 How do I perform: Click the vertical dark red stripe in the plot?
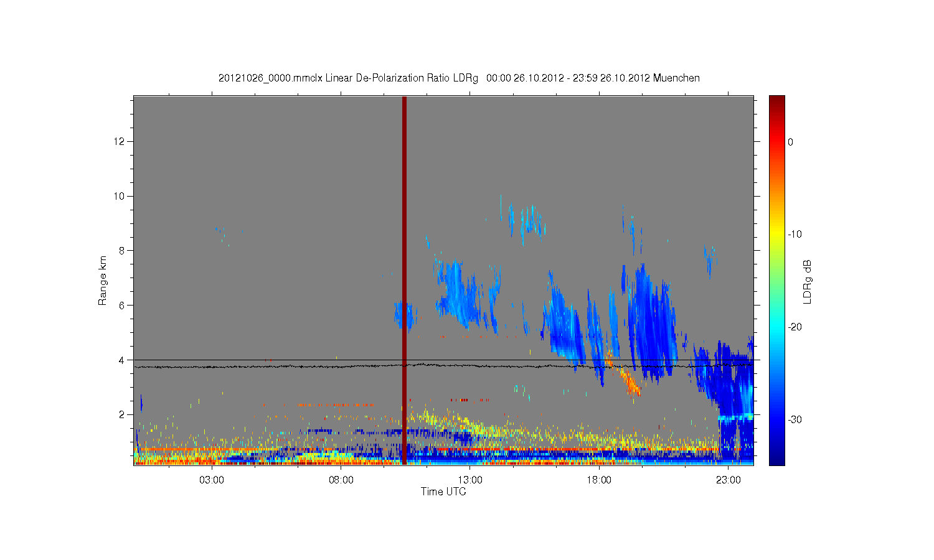point(404,280)
